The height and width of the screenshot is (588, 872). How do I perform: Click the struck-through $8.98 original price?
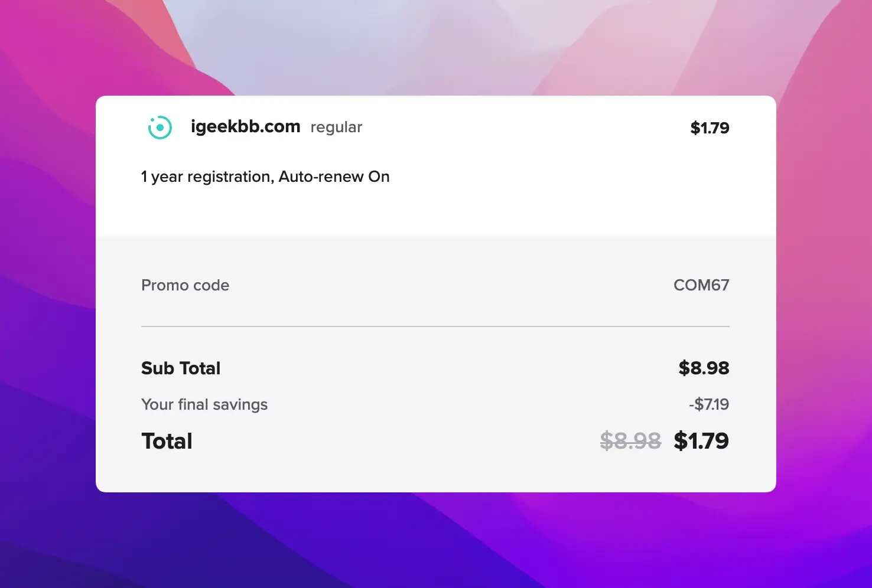click(x=630, y=441)
